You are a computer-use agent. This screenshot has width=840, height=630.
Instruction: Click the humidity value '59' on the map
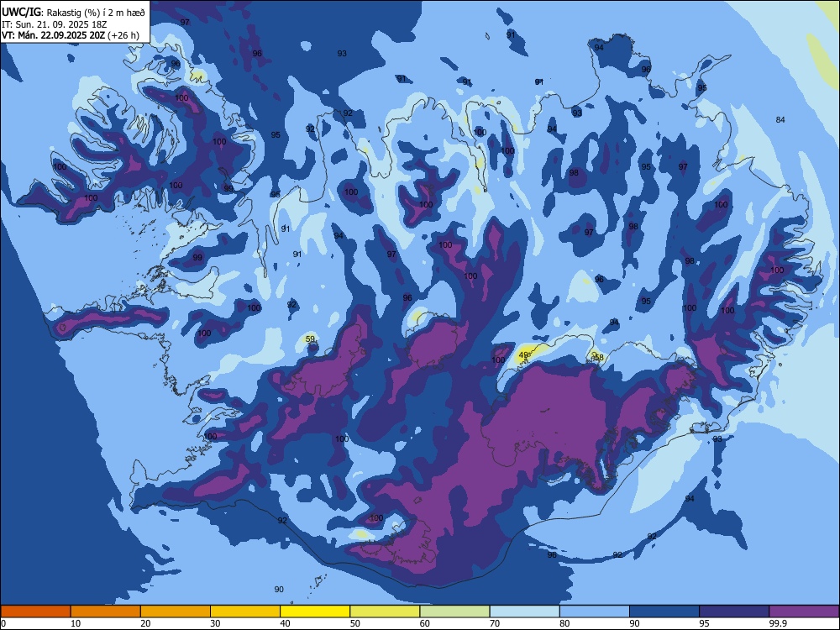tap(310, 339)
